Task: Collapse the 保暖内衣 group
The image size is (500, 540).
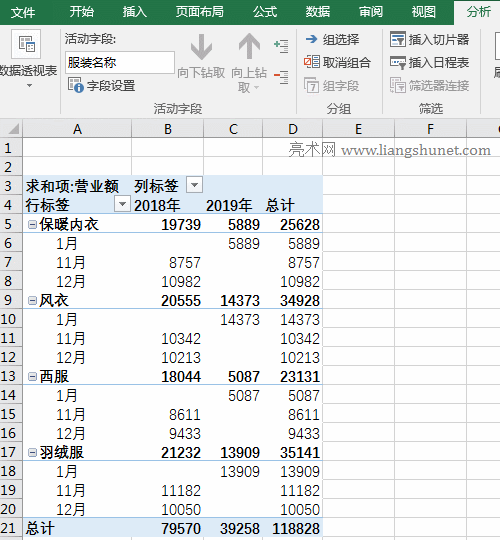Action: (x=32, y=225)
